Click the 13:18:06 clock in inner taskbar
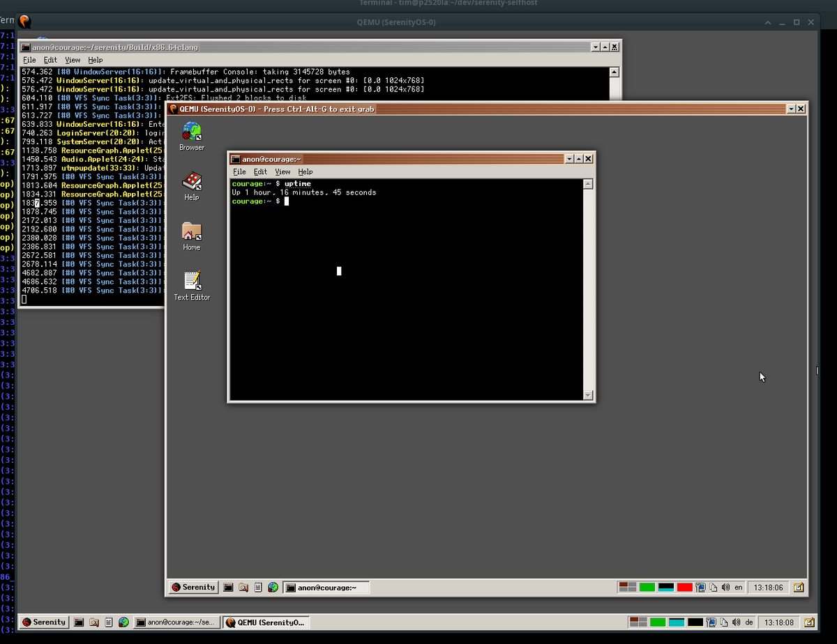The height and width of the screenshot is (644, 837). click(769, 588)
